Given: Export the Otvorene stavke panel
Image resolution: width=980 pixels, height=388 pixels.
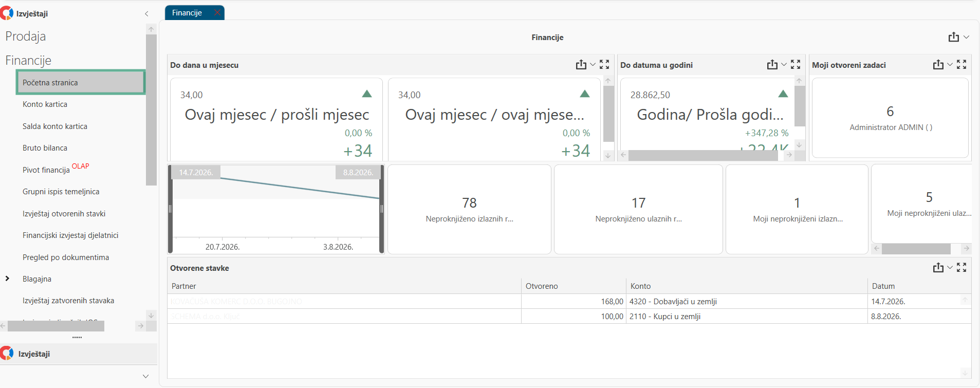Looking at the screenshot, I should [x=938, y=268].
